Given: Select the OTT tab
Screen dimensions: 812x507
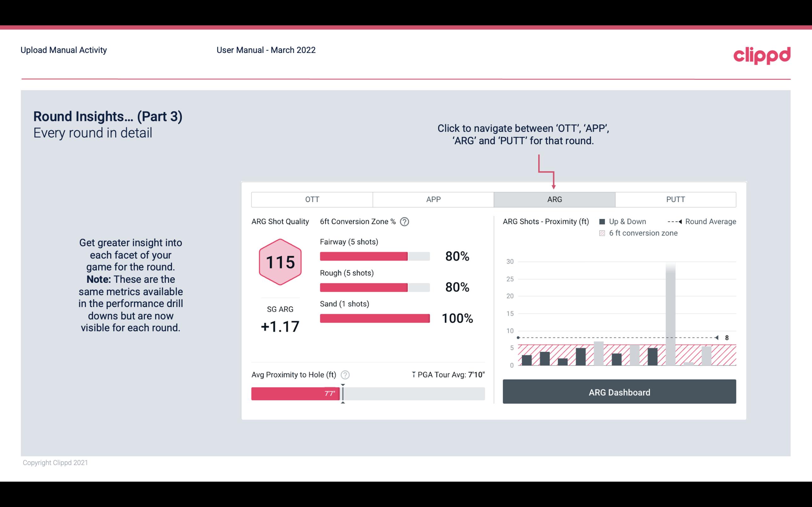Looking at the screenshot, I should pyautogui.click(x=312, y=199).
